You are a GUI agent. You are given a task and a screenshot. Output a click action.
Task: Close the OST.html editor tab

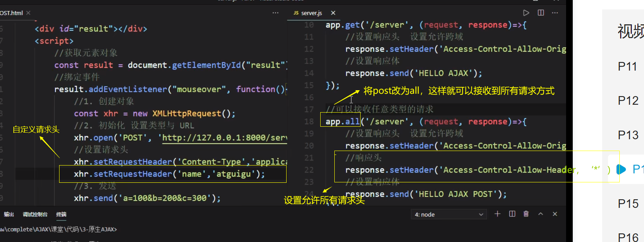(28, 13)
